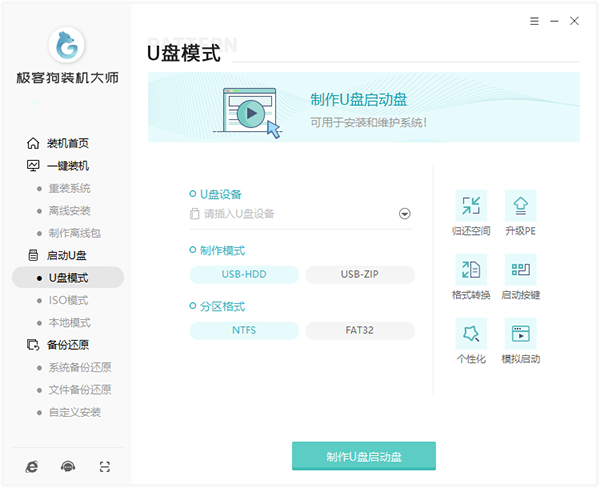Click the U盘模式 page heading

pos(184,53)
